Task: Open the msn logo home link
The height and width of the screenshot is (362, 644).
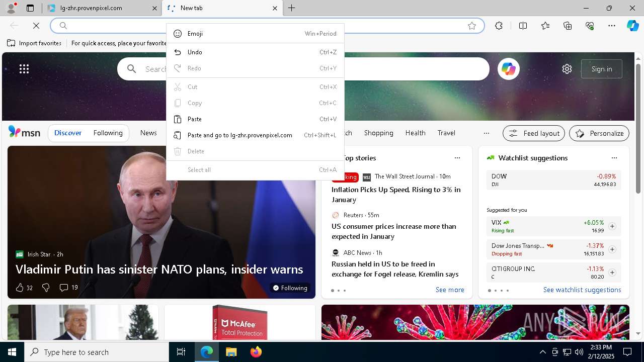Action: [25, 132]
